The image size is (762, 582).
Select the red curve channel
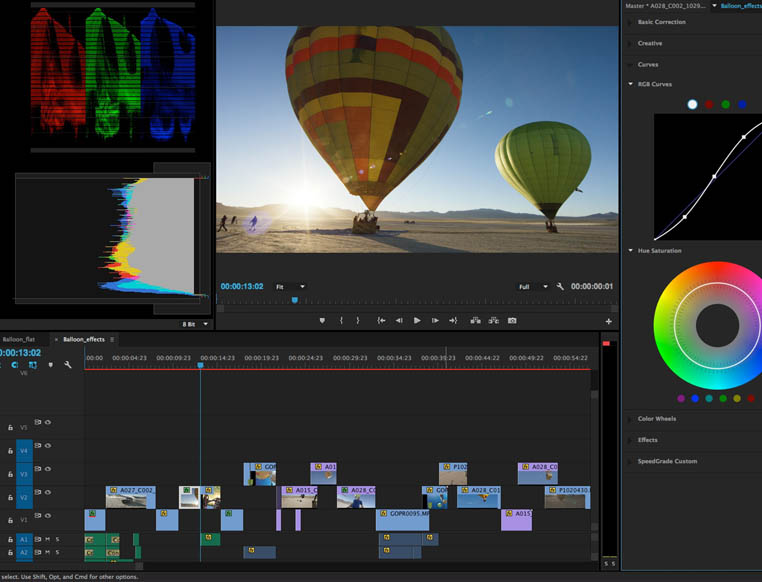pyautogui.click(x=710, y=104)
